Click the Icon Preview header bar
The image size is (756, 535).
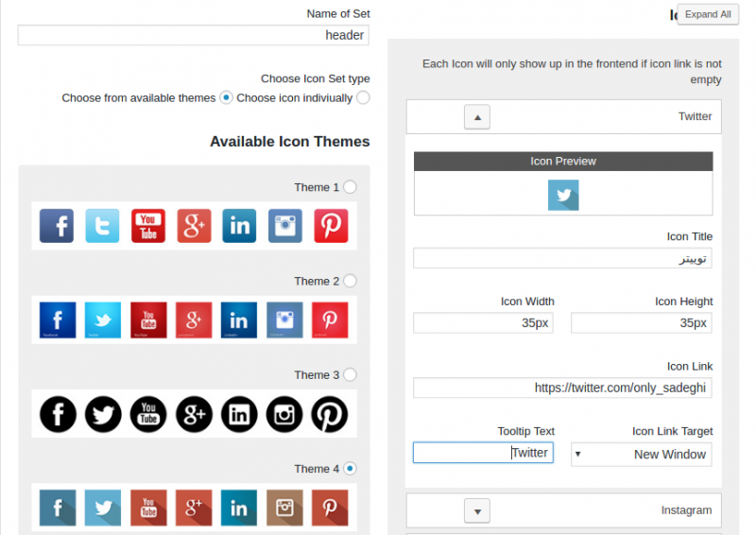[x=563, y=161]
